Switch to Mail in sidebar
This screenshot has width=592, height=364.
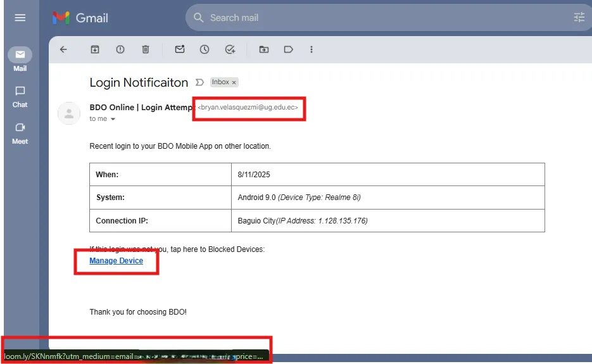click(20, 60)
